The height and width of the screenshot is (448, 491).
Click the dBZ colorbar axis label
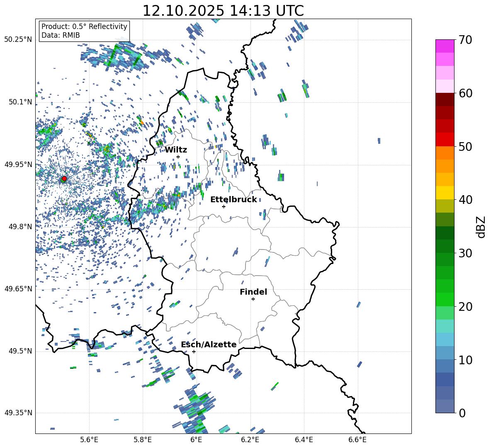[481, 227]
